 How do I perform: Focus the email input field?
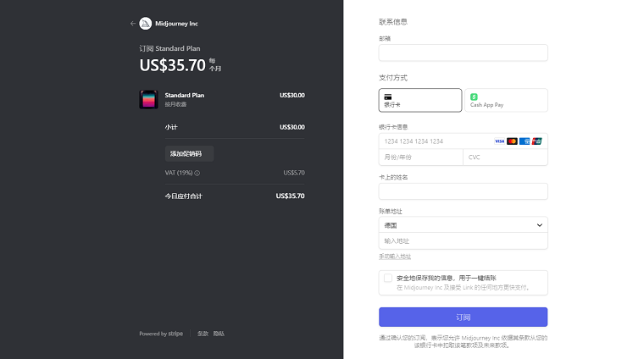(464, 53)
